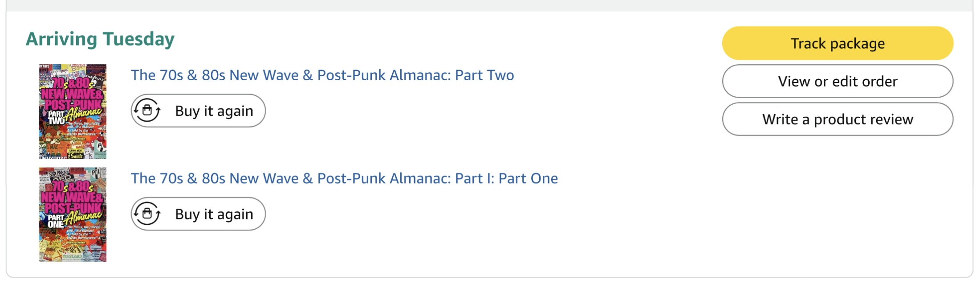Click the 'PART TWO' text on the first cover

(x=57, y=117)
